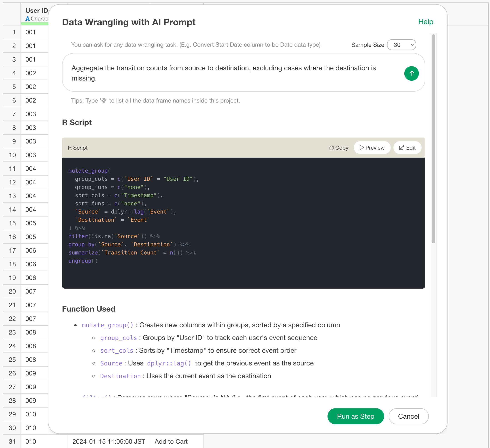Click the User ID column header

click(x=36, y=11)
